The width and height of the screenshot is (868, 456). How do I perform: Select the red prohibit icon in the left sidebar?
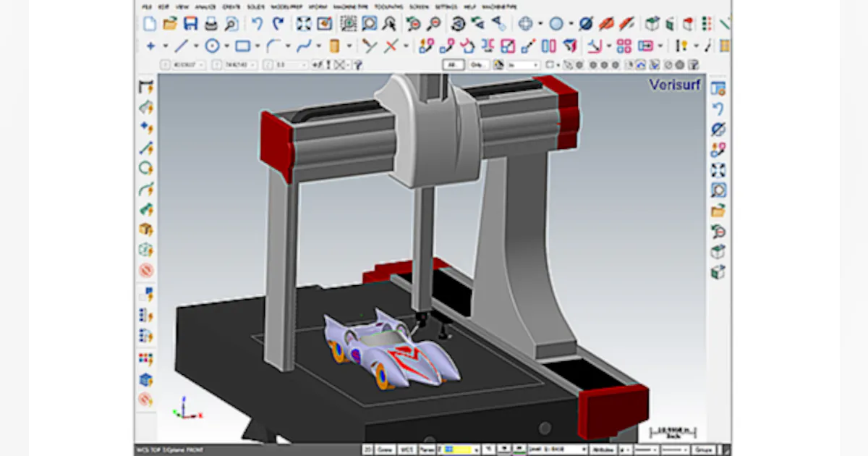145,270
